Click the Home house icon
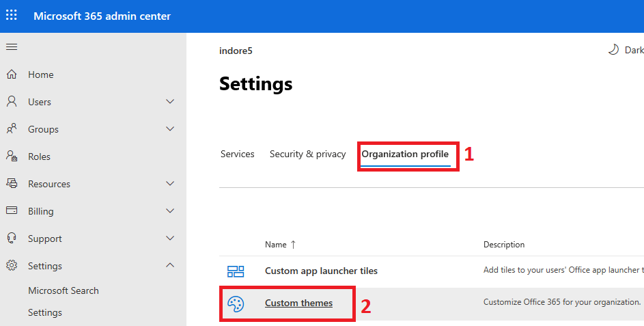This screenshot has width=644, height=326. click(x=12, y=74)
